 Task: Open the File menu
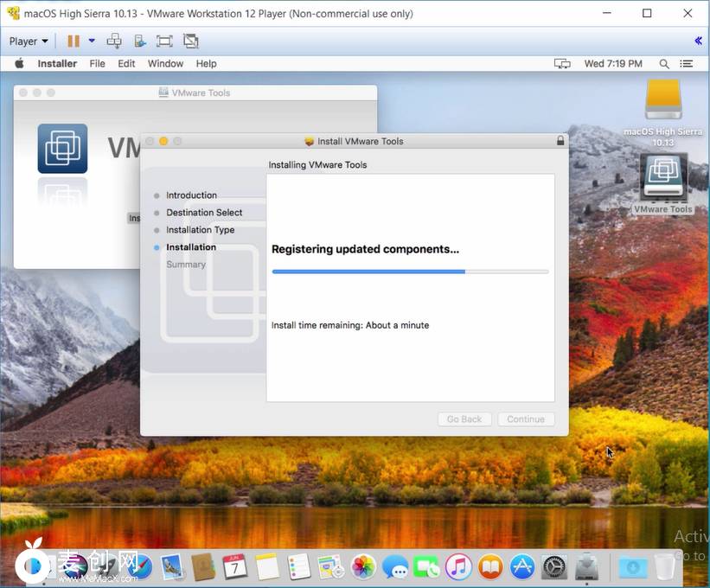tap(97, 64)
